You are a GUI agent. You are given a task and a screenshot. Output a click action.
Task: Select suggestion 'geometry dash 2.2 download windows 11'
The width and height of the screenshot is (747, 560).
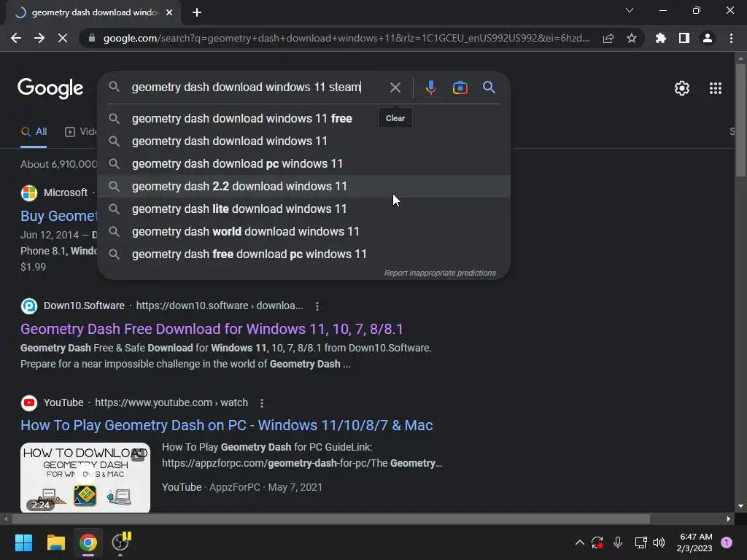click(303, 186)
